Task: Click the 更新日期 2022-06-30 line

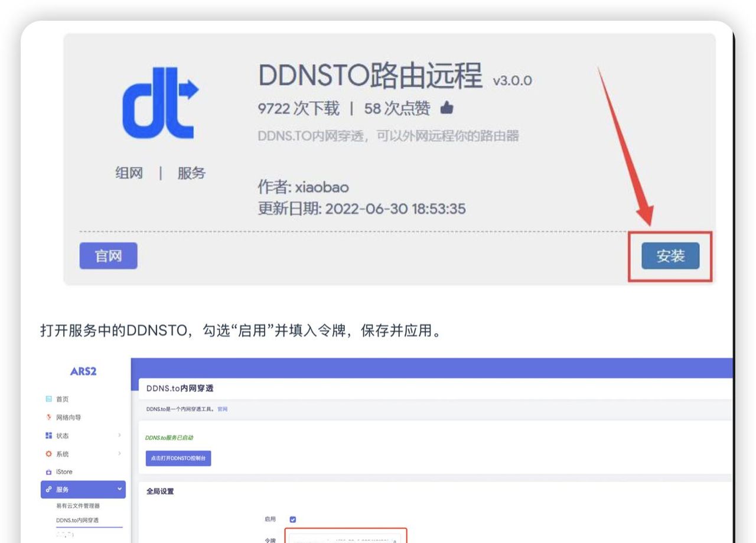Action: (x=361, y=209)
